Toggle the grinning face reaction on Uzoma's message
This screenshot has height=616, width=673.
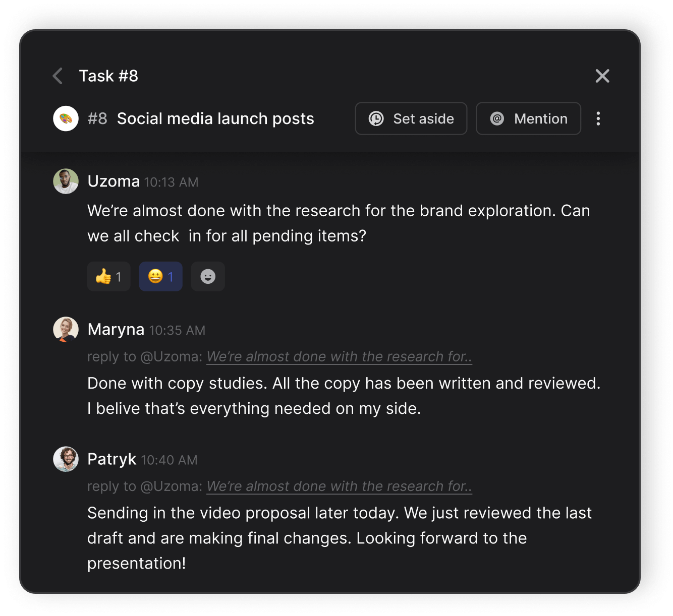tap(160, 276)
